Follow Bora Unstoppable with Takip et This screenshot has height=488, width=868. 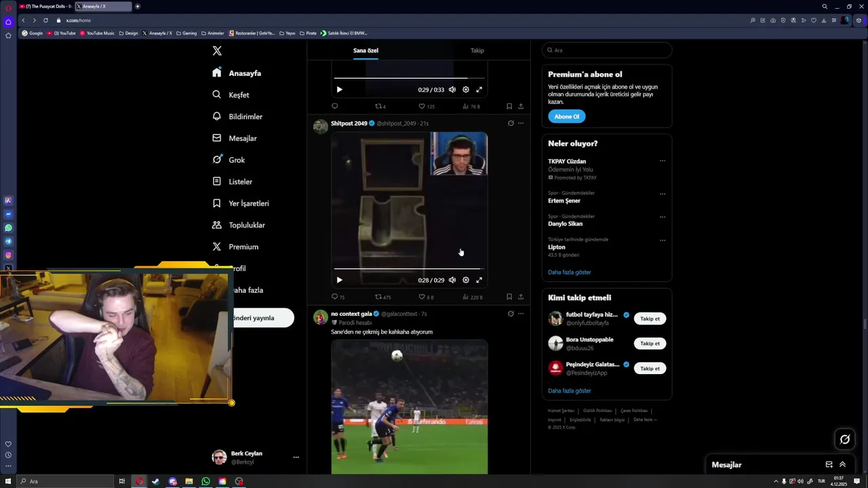coord(650,344)
